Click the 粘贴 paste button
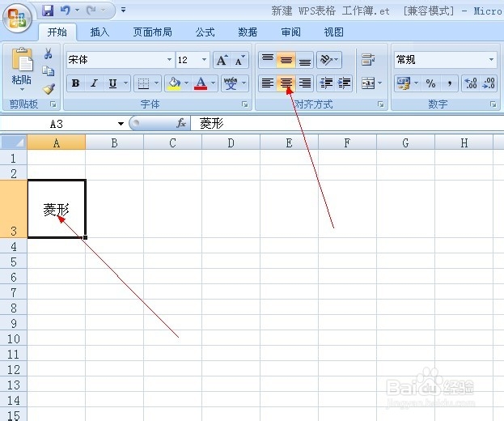This screenshot has height=421, width=504. pos(22,69)
